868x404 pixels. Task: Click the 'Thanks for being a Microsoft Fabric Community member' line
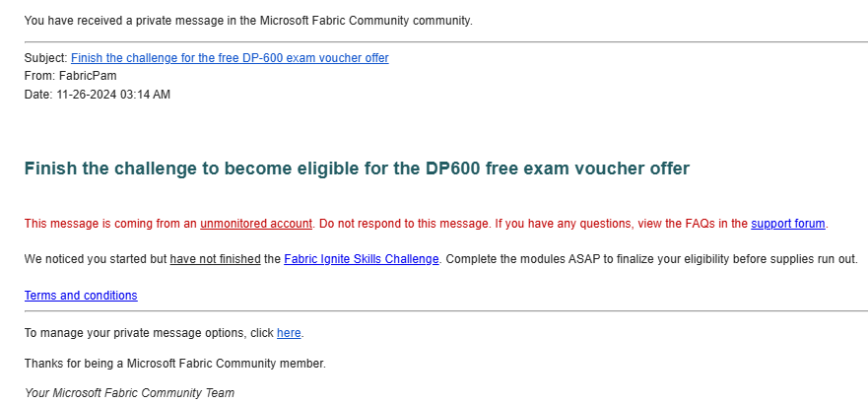175,364
